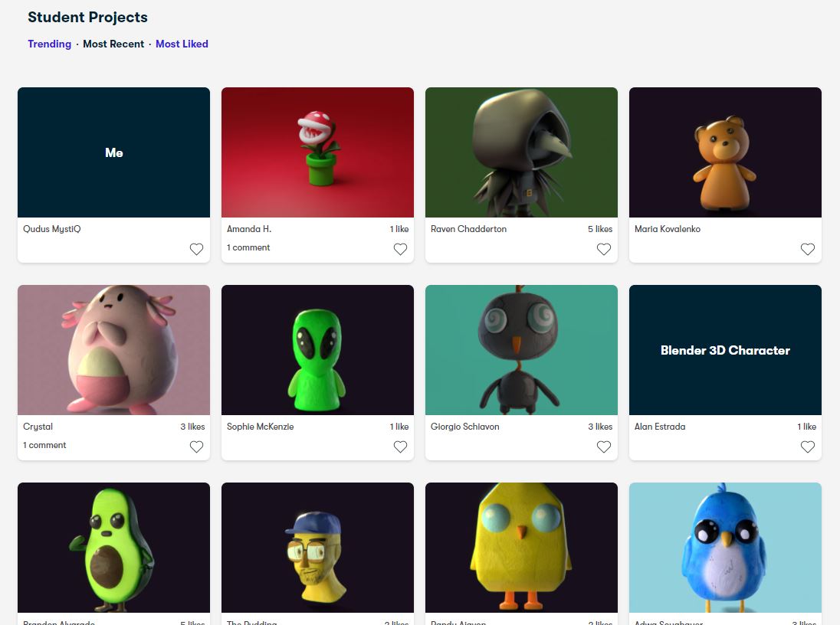Click the 'Student Projects' heading
The image size is (840, 625).
(88, 17)
